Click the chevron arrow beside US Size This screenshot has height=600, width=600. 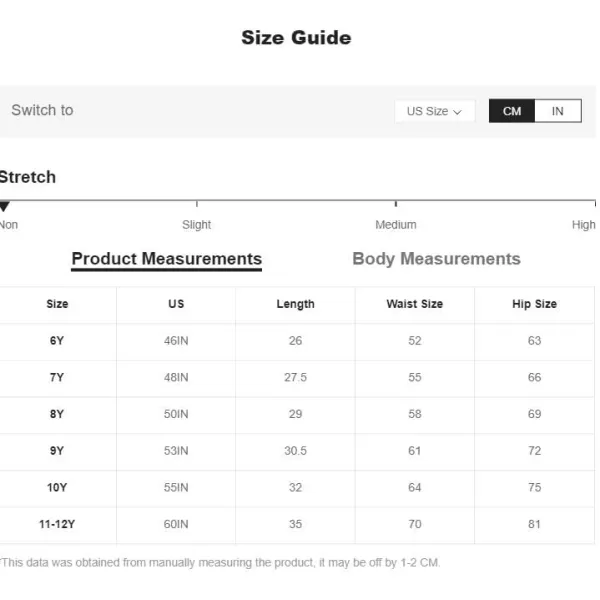point(457,112)
